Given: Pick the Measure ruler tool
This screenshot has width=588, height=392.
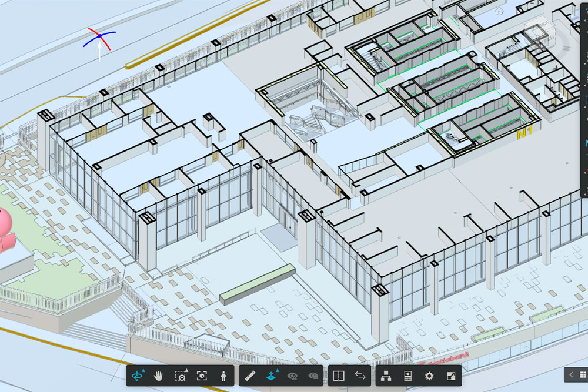Looking at the screenshot, I should [x=250, y=376].
